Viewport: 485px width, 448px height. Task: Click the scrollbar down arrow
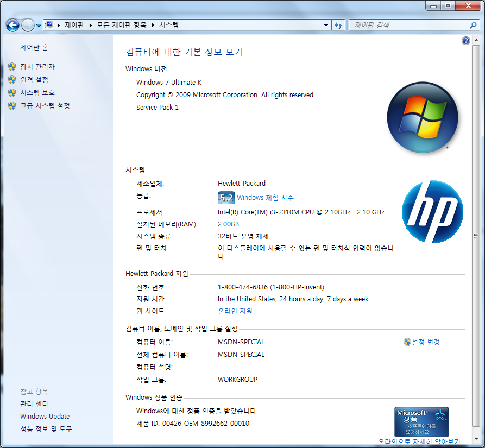pyautogui.click(x=476, y=439)
